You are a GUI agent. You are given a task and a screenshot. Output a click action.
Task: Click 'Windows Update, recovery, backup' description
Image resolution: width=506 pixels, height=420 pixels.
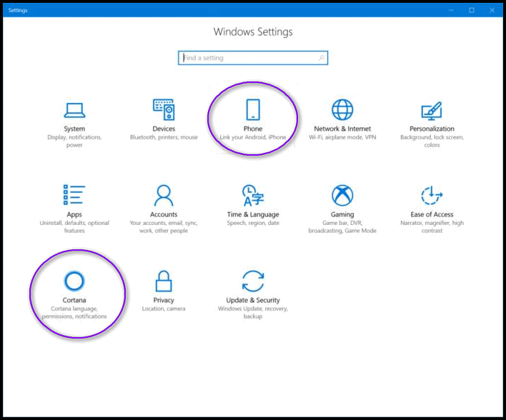coord(253,313)
